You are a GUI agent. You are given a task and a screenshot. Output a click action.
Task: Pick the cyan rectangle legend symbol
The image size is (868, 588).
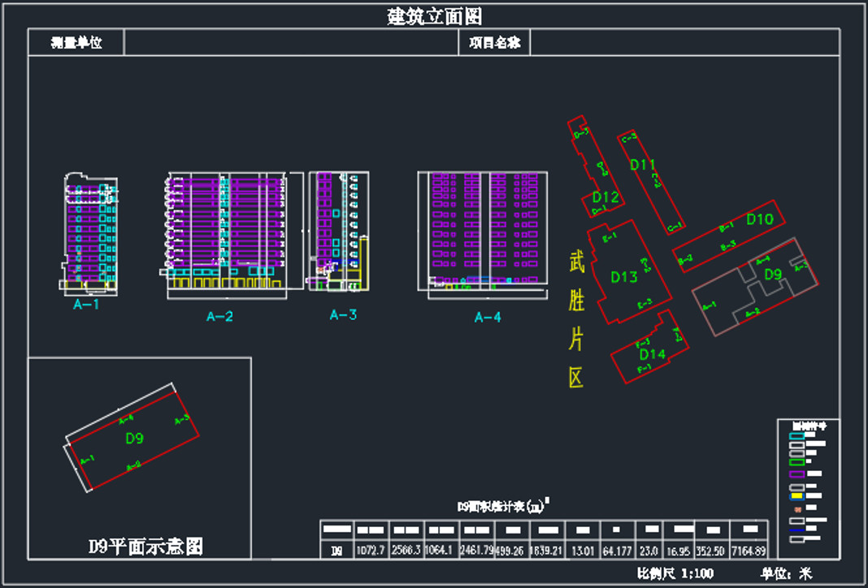coord(796,436)
